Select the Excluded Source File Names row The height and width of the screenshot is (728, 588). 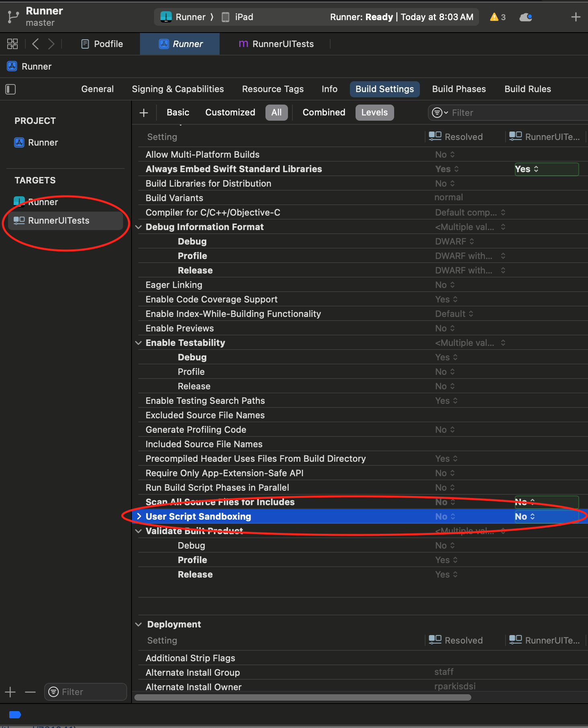(x=363, y=415)
